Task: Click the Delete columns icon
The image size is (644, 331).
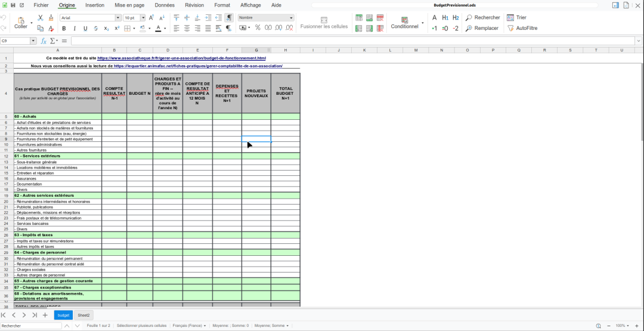Action: (x=380, y=29)
